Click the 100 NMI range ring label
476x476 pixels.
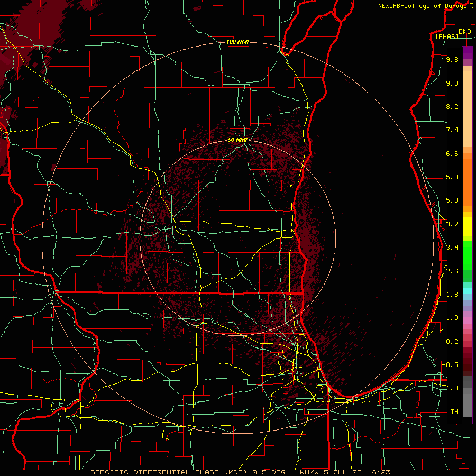(237, 42)
